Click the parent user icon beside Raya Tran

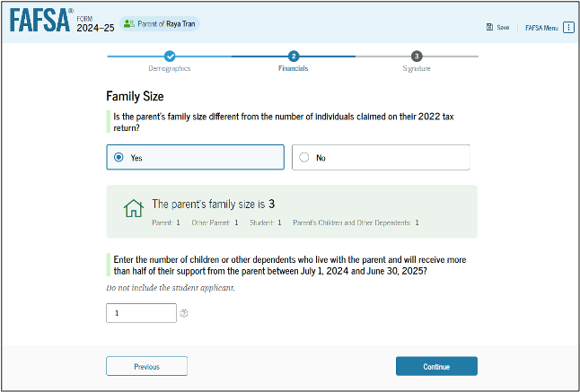129,23
